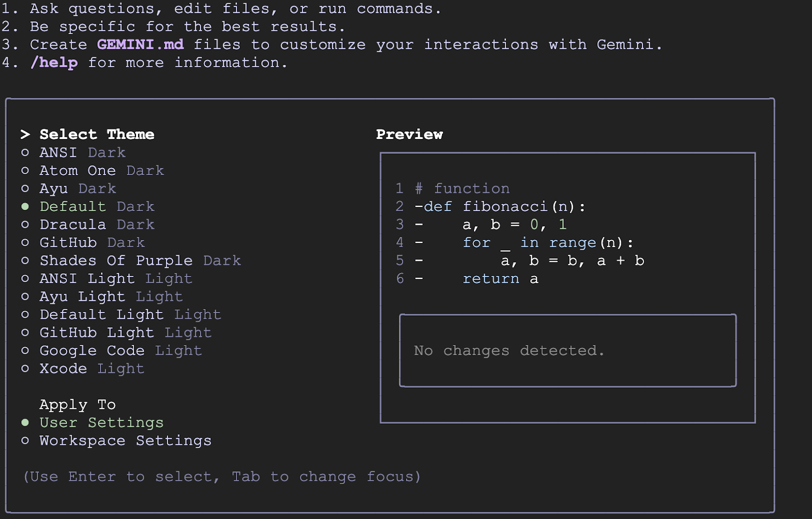Select the ANSI Dark theme

click(x=82, y=153)
